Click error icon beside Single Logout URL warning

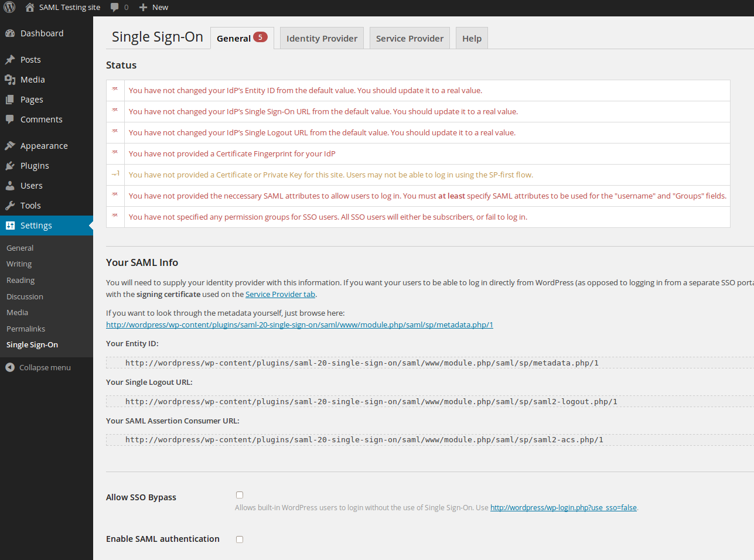[x=115, y=131]
